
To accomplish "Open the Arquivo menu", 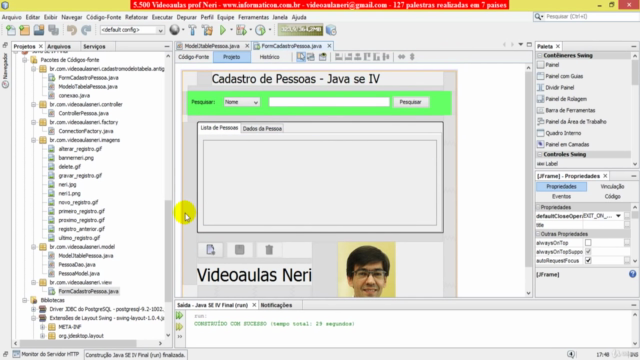I will pyautogui.click(x=11, y=17).
